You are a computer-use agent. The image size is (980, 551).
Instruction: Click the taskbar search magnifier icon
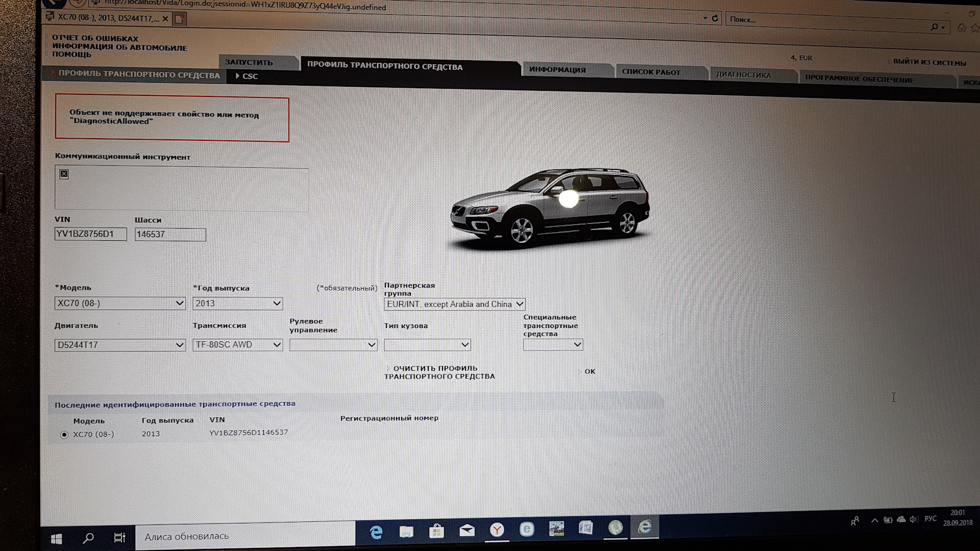point(88,538)
